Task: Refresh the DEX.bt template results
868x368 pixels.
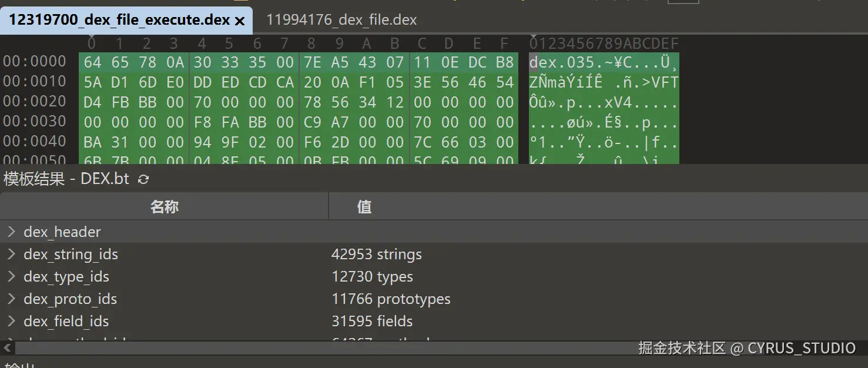Action: [143, 179]
